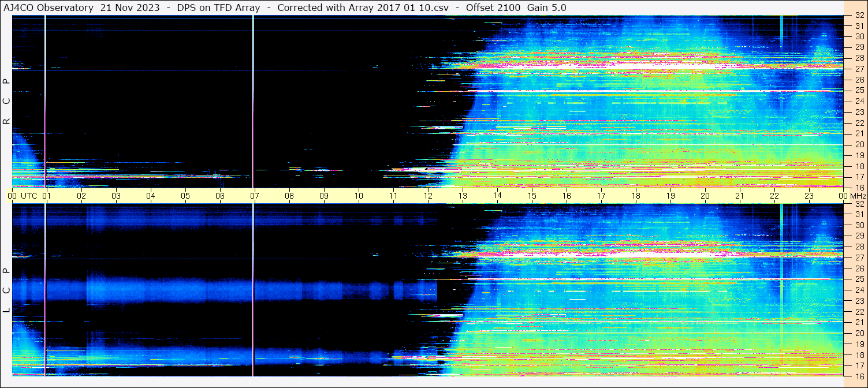868x388 pixels.
Task: Select the 17 MHz label in lower panel scale
Action: (859, 365)
